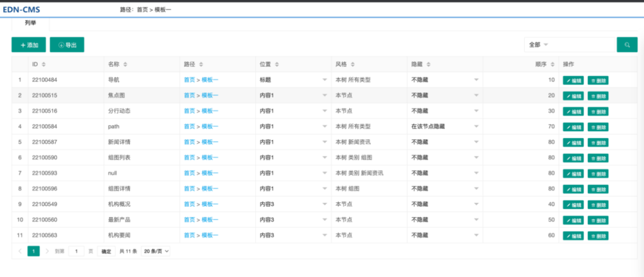Viewport: 644px width, 277px height.
Task: Click the 确定 pagination confirm button
Action: click(x=106, y=251)
